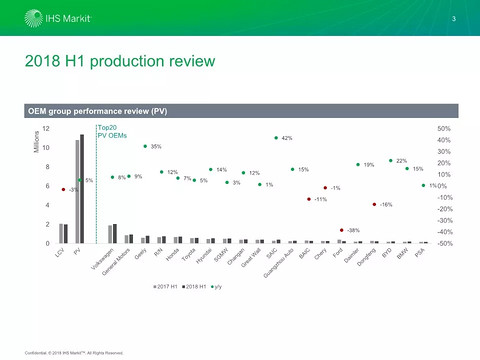Click the red -38% Ford dot
Screen dimensions: 480x360
click(x=341, y=230)
